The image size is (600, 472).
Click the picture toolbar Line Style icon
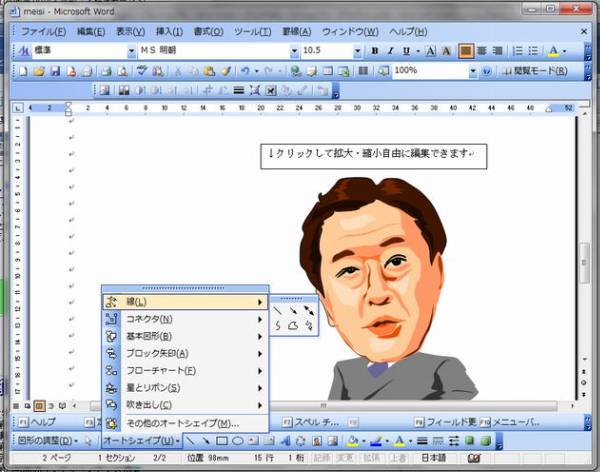point(239,91)
